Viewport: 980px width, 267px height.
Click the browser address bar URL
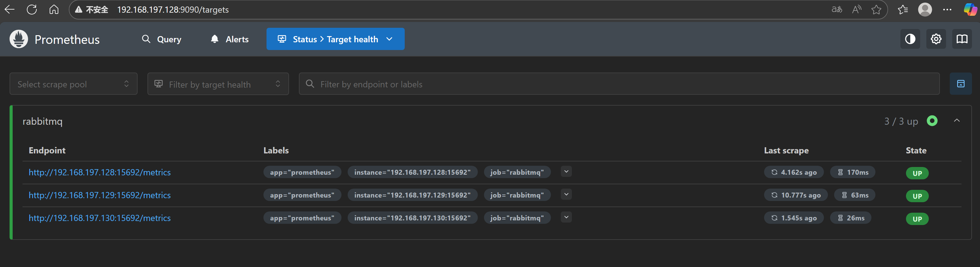[173, 10]
